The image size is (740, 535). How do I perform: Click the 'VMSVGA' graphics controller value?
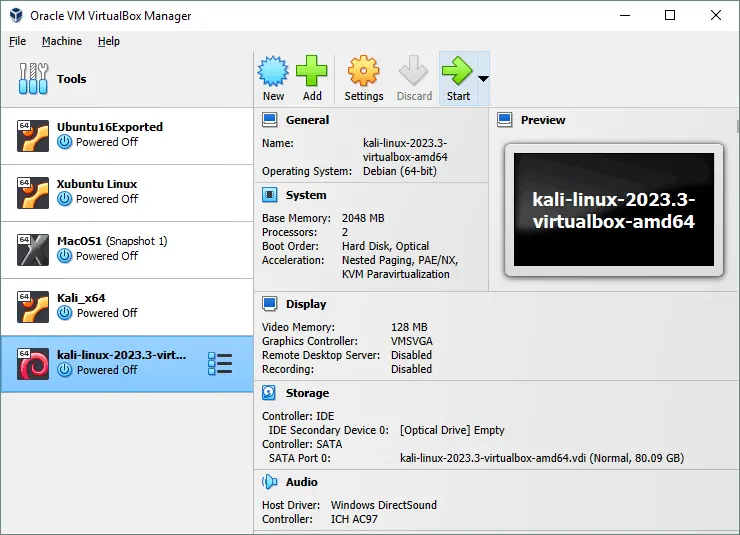pos(412,341)
